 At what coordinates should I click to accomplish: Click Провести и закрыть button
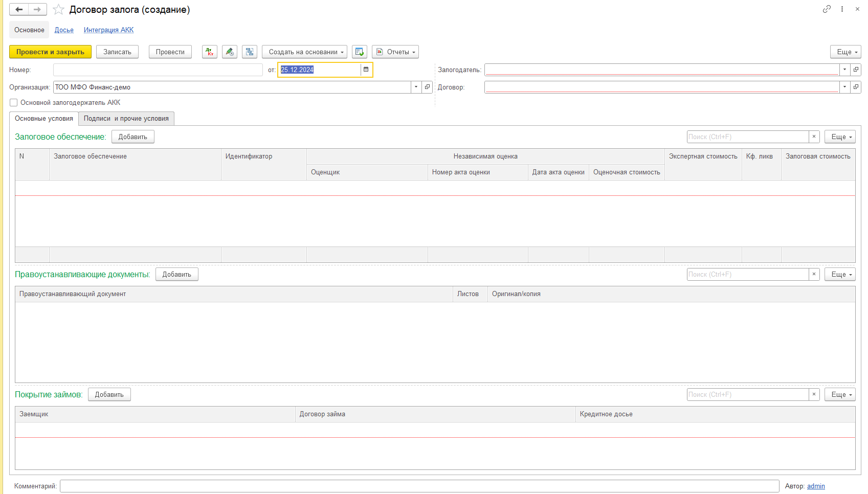point(50,52)
